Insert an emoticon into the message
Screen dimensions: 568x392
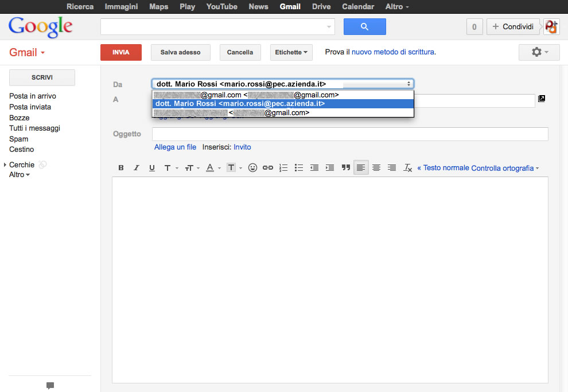click(x=252, y=168)
